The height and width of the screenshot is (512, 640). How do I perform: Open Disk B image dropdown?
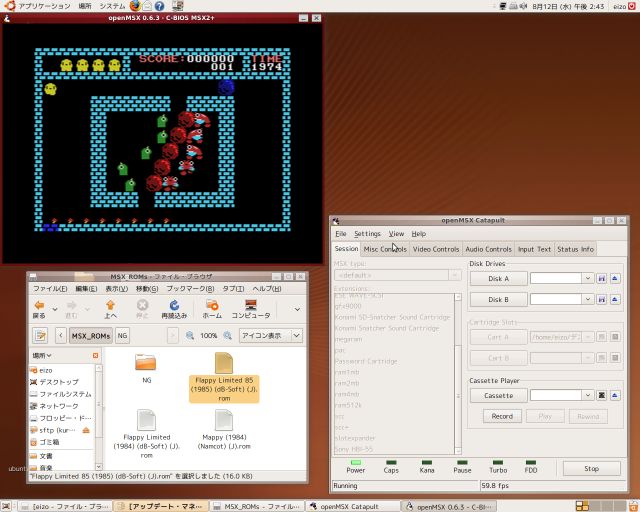[588, 299]
